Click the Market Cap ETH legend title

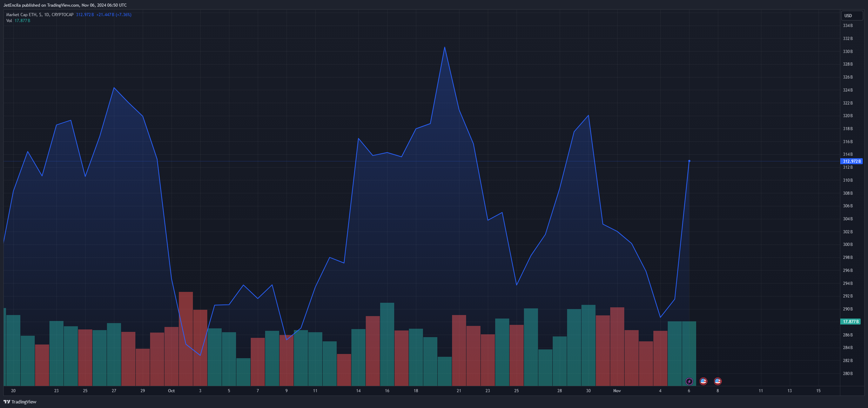(21, 15)
